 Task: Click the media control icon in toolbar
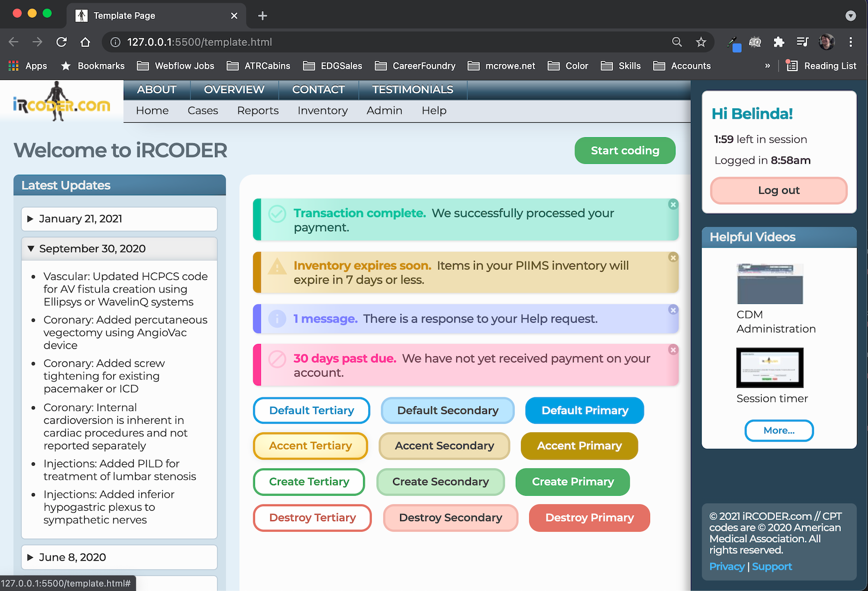[x=803, y=42]
